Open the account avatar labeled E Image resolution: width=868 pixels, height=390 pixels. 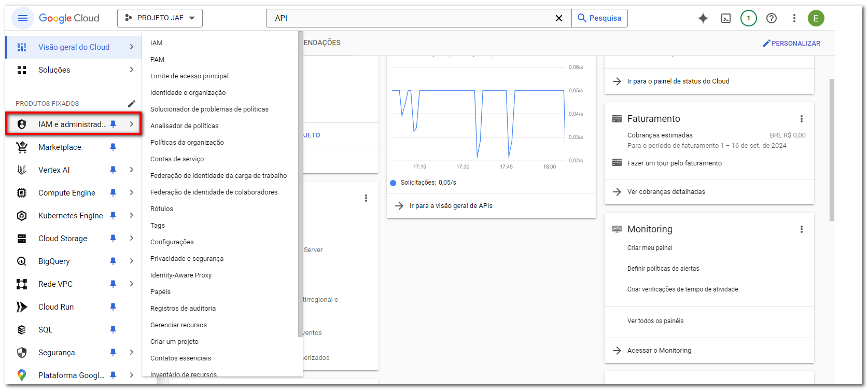pos(816,18)
